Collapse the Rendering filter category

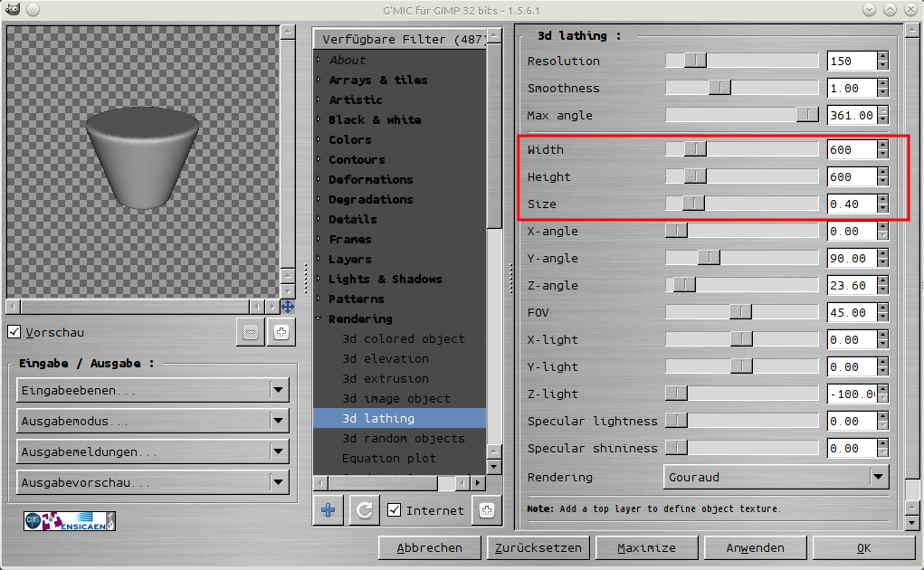(x=319, y=318)
